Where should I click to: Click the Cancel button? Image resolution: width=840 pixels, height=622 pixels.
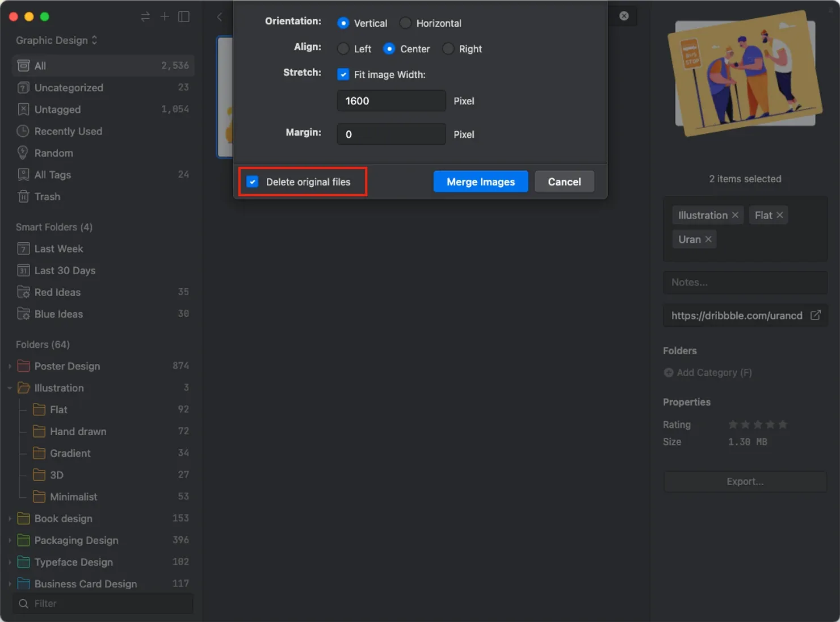[564, 182]
